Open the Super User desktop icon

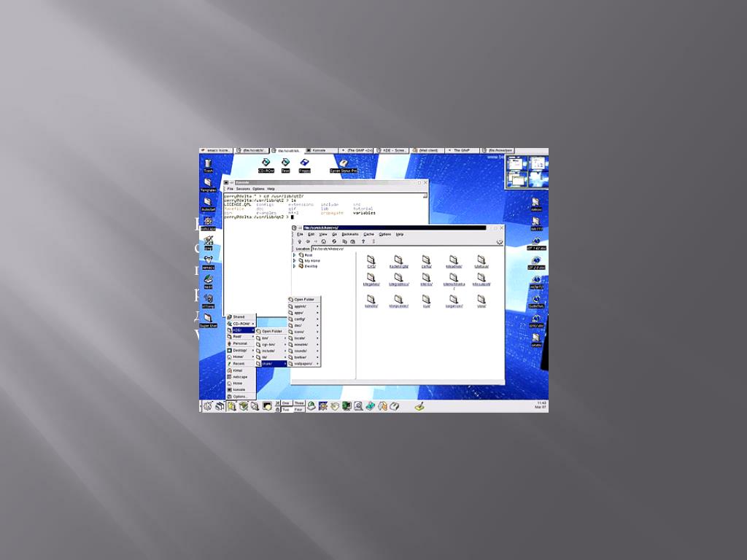(x=208, y=321)
